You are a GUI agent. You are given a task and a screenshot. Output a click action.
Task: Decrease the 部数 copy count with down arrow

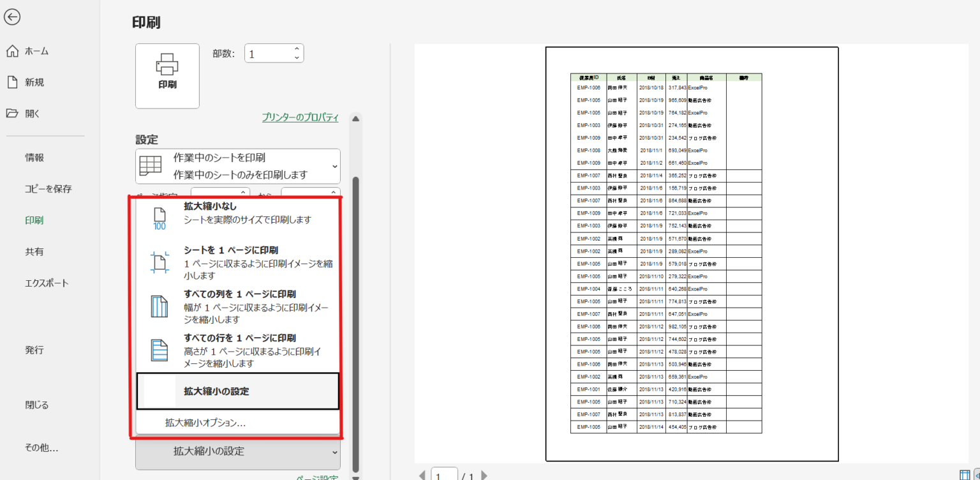click(x=297, y=58)
